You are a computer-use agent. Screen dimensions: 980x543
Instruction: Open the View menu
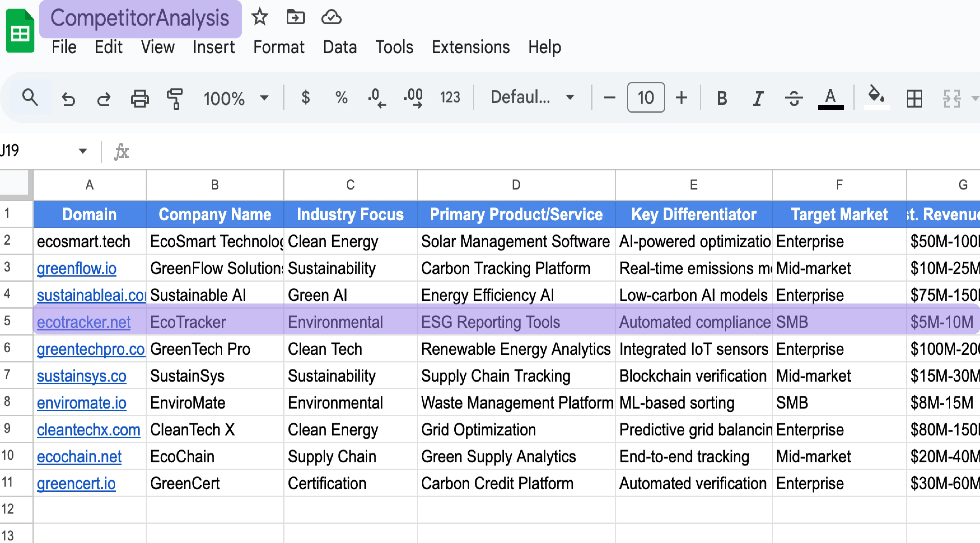[x=157, y=47]
